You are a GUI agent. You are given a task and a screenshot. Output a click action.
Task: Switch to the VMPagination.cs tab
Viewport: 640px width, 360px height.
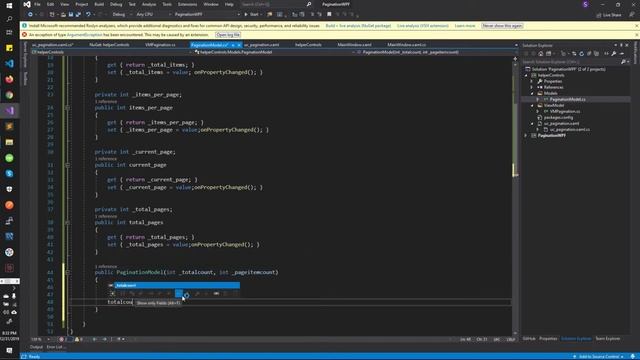[x=160, y=44]
